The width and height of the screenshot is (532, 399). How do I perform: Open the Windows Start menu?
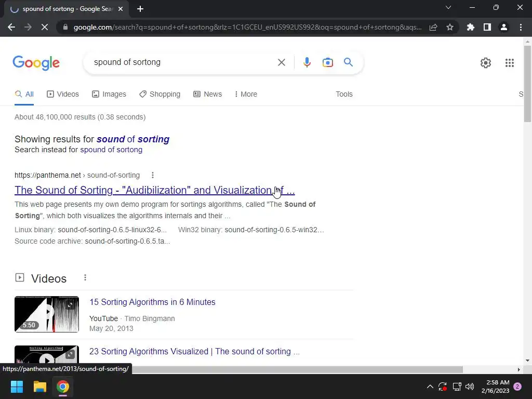click(x=17, y=387)
